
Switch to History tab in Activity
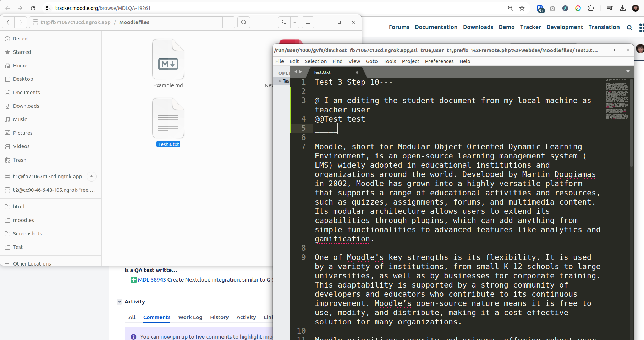point(219,317)
